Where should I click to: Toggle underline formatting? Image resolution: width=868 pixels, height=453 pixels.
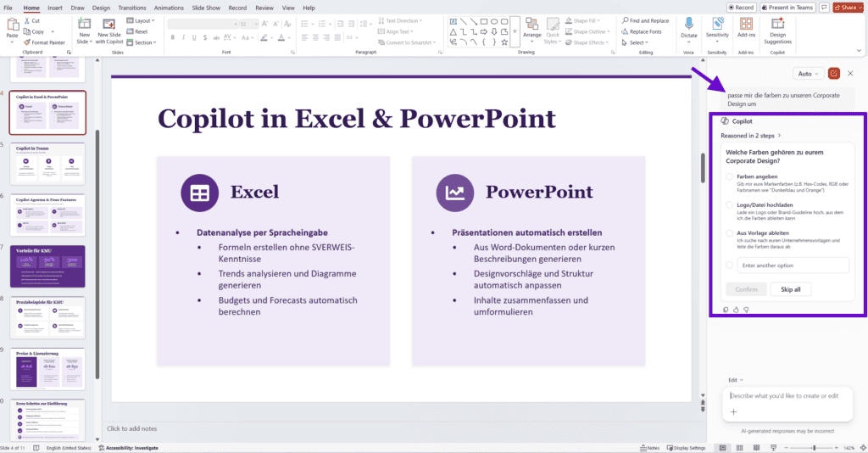point(194,37)
